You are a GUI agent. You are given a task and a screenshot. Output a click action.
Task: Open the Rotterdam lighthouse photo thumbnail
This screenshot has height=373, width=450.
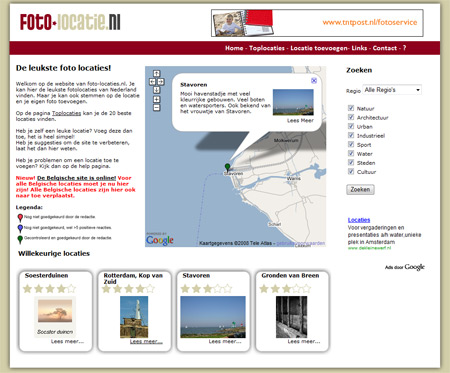[x=134, y=317]
